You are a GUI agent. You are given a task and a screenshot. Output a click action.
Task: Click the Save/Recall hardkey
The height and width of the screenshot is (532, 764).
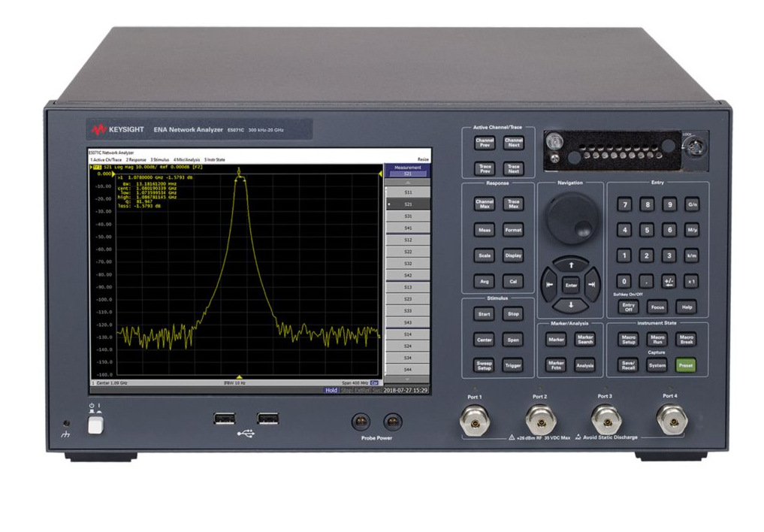pos(628,365)
